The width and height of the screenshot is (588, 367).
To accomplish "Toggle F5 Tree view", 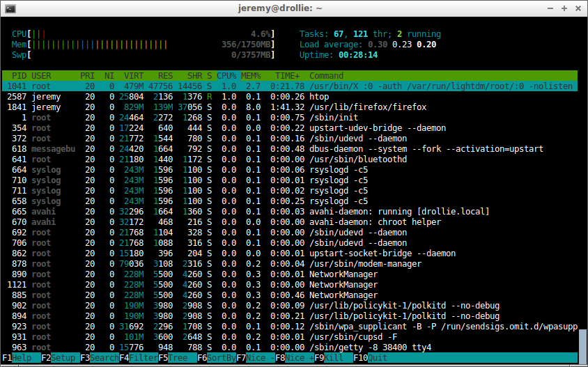I will (x=178, y=358).
